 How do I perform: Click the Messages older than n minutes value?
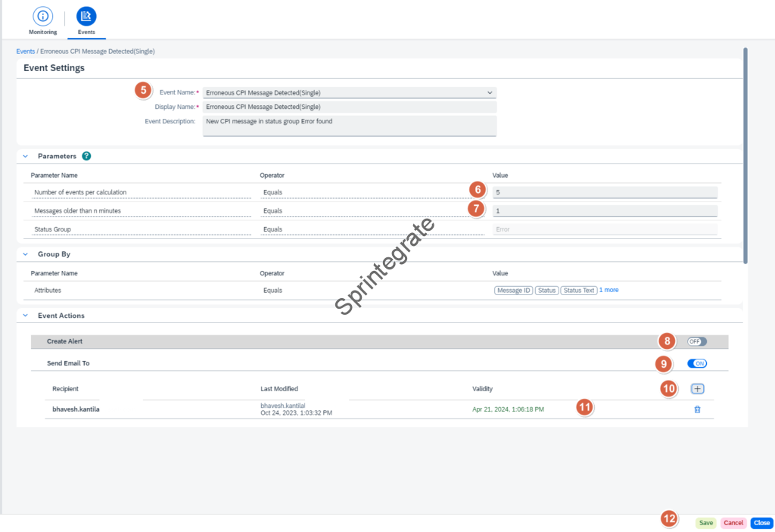point(604,210)
